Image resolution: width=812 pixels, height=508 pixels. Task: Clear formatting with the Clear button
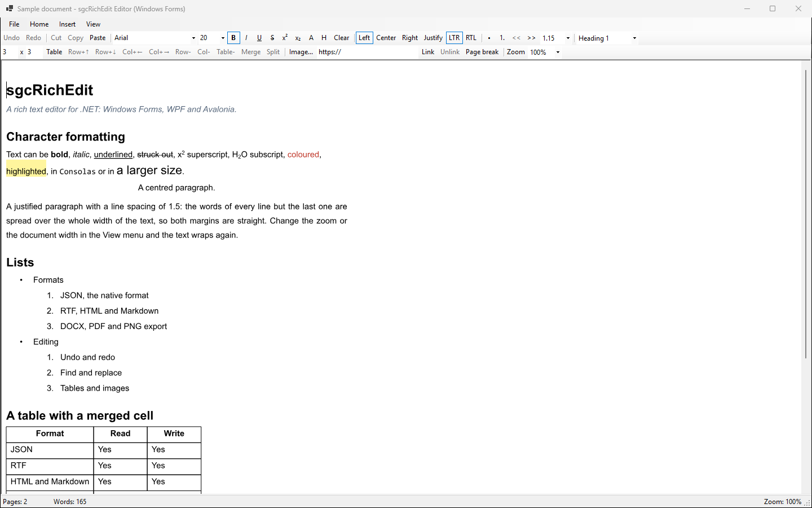(x=342, y=38)
